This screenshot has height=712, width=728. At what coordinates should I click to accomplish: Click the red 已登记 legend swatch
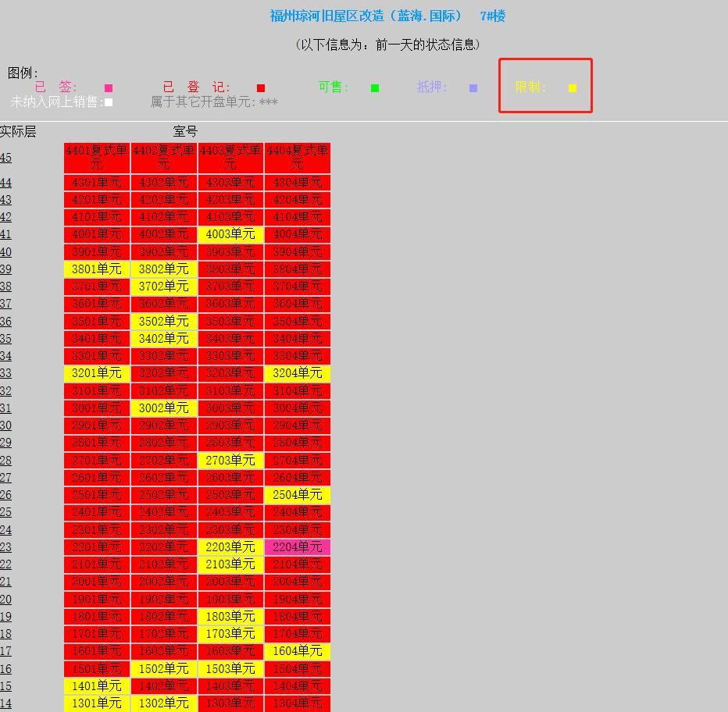pos(261,87)
